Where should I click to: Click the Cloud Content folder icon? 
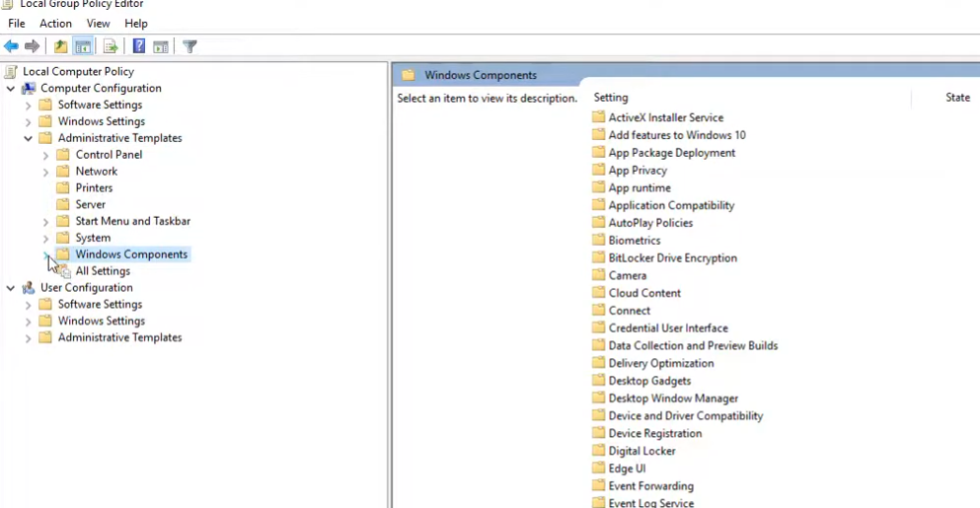click(599, 292)
